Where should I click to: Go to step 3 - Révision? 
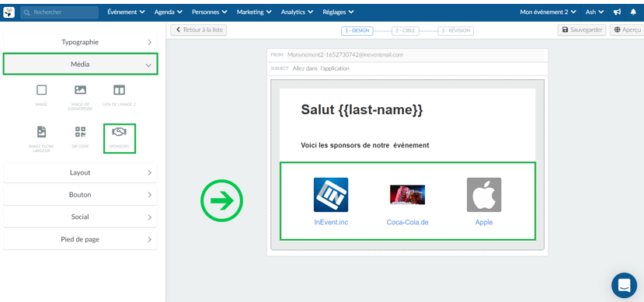click(455, 31)
